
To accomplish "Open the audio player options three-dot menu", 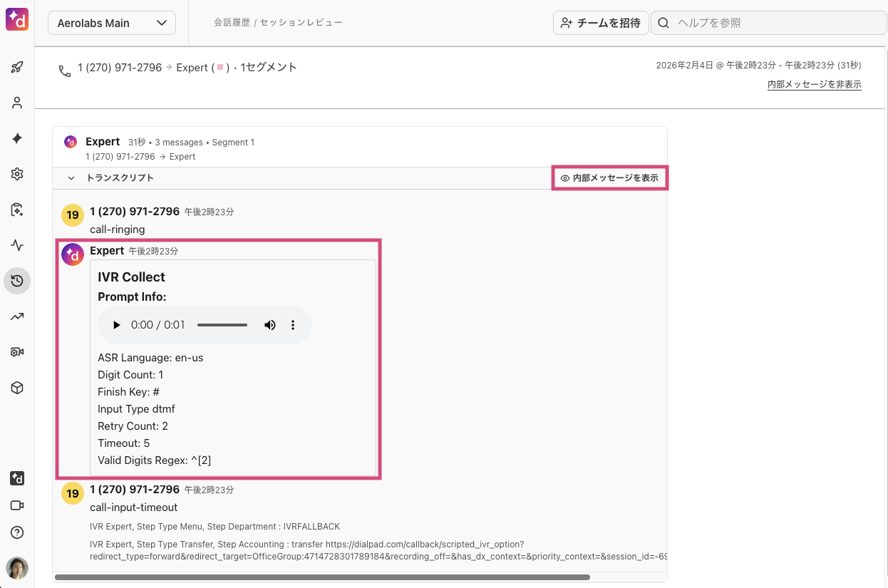I will tap(293, 324).
